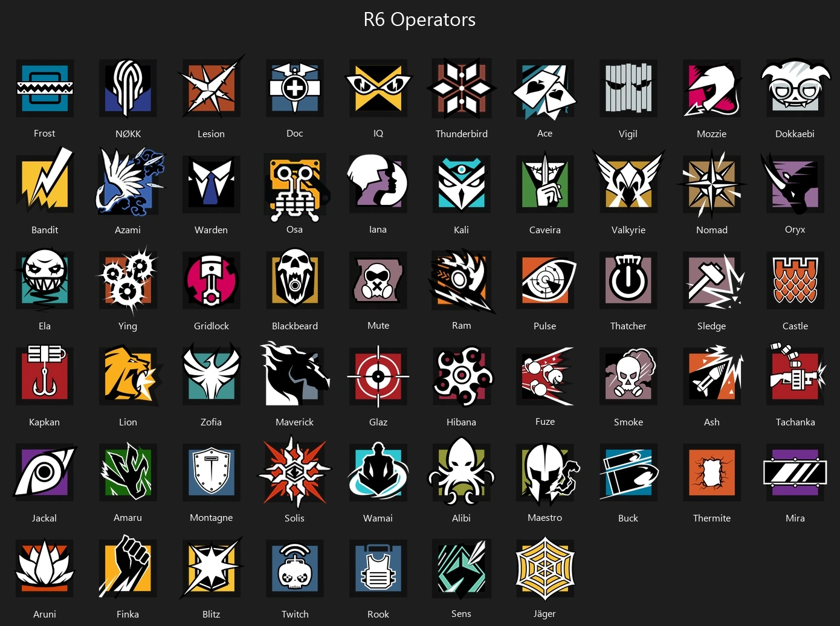This screenshot has width=840, height=626.
Task: Choose the Mira operator icon
Action: [x=795, y=472]
